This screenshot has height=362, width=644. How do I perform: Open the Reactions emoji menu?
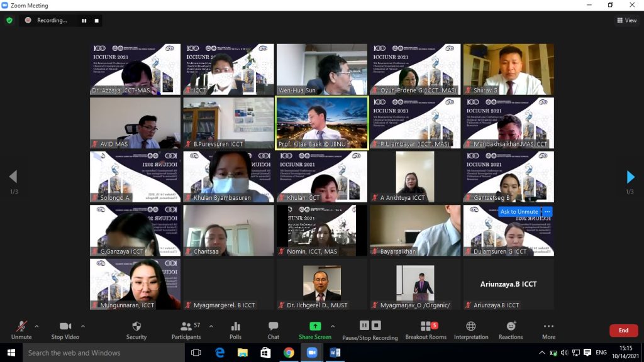click(x=511, y=330)
